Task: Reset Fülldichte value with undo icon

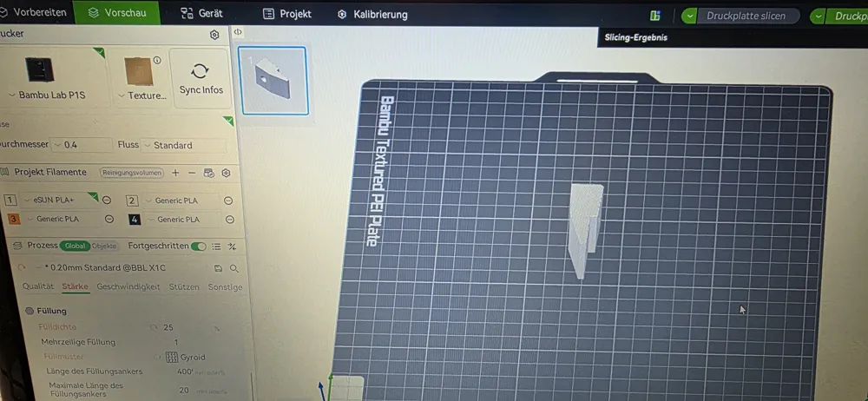Action: coord(154,327)
